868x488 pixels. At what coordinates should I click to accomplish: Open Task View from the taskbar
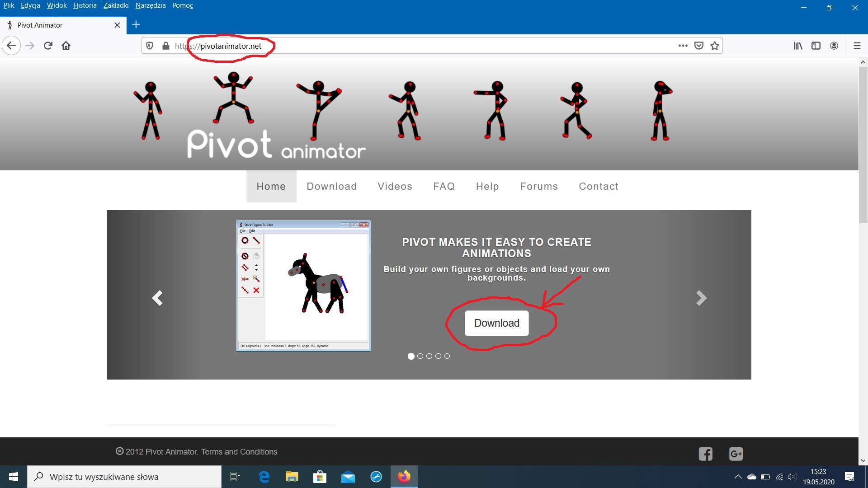(235, 477)
